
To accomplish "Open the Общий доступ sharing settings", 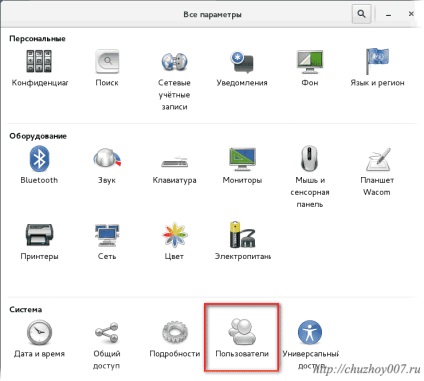I will [107, 345].
